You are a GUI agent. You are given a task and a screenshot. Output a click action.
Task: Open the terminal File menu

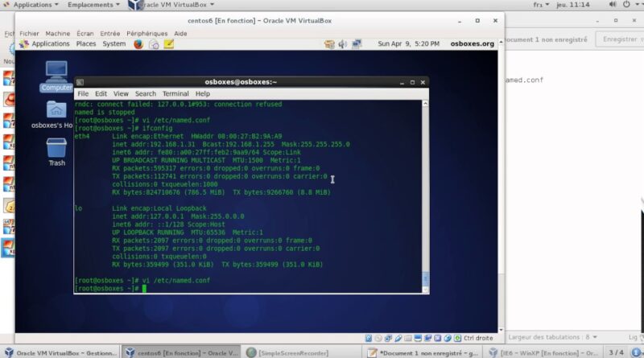click(83, 93)
